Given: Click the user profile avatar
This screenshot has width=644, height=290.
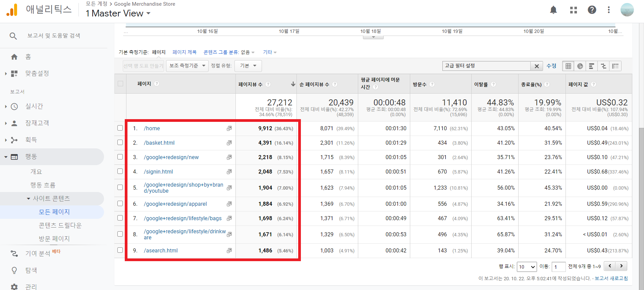Looking at the screenshot, I should point(627,10).
